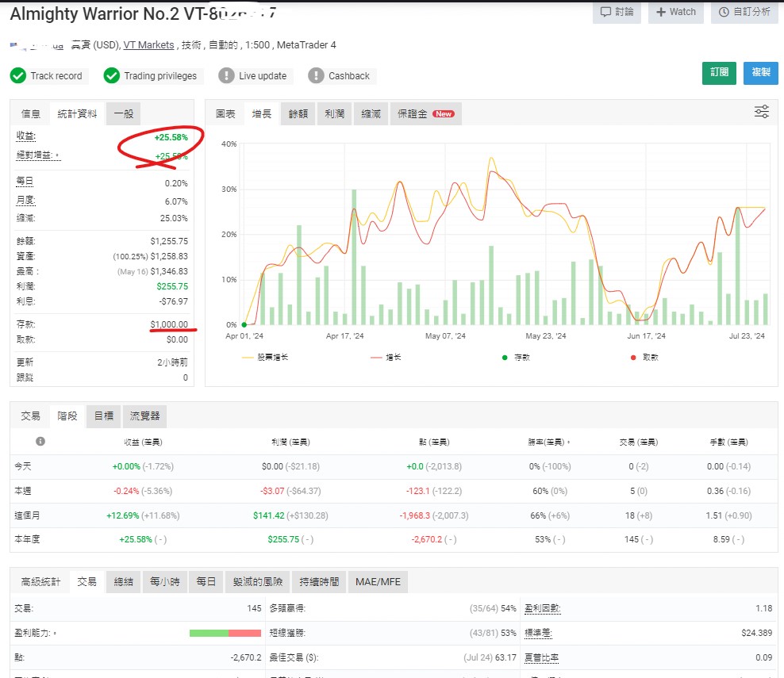
Task: Open the 持續時間 duration tab
Action: click(319, 581)
